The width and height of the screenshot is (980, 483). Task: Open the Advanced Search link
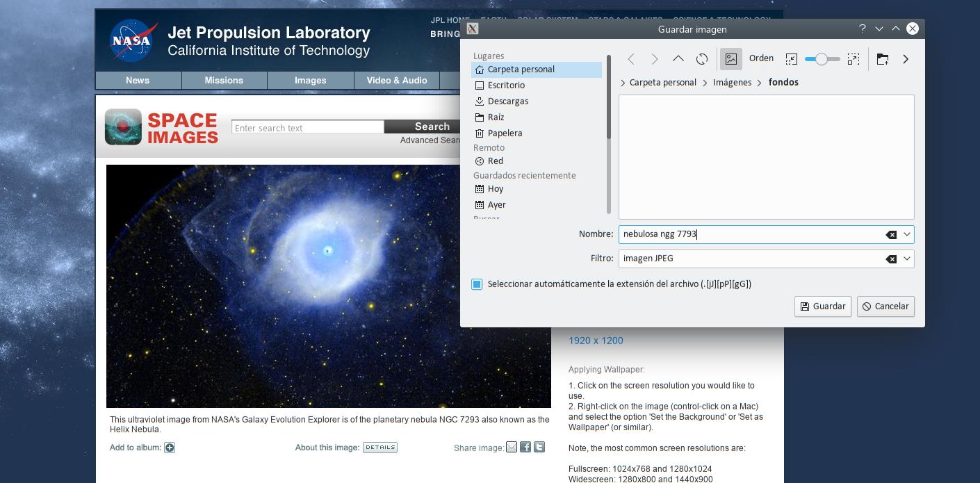coord(430,140)
